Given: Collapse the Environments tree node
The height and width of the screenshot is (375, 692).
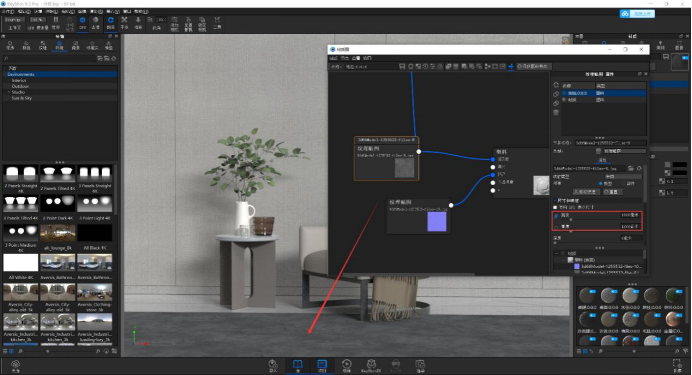Looking at the screenshot, I should [x=5, y=75].
